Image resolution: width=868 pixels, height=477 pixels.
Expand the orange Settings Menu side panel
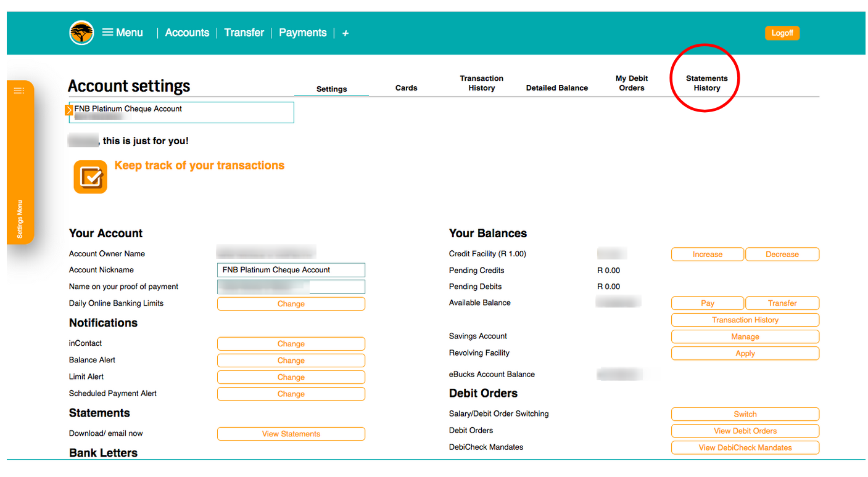click(20, 91)
